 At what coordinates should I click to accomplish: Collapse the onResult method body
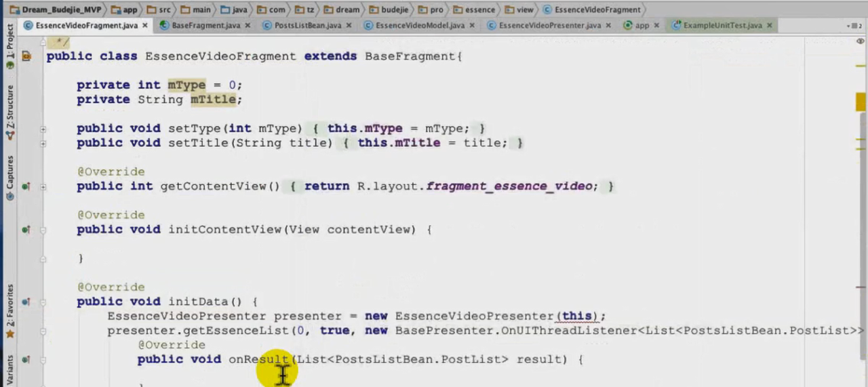(x=43, y=359)
